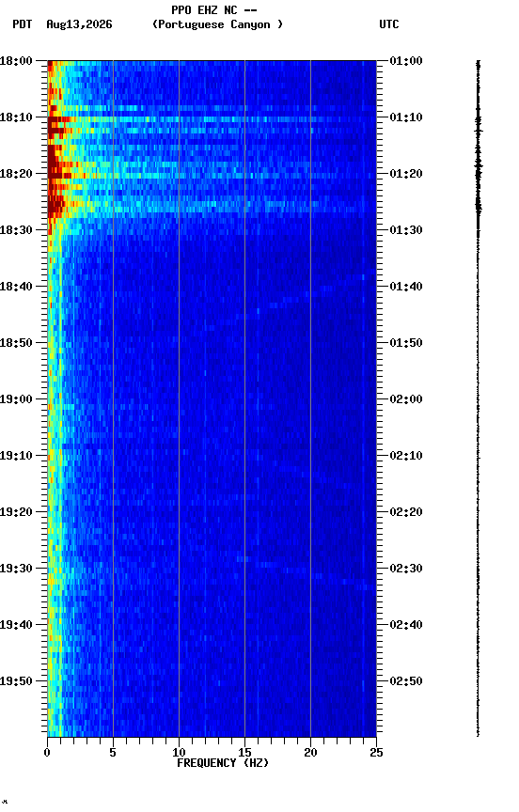Click the '02:30' UTC time label
Viewport: 519px width, 812px height.
406,570
